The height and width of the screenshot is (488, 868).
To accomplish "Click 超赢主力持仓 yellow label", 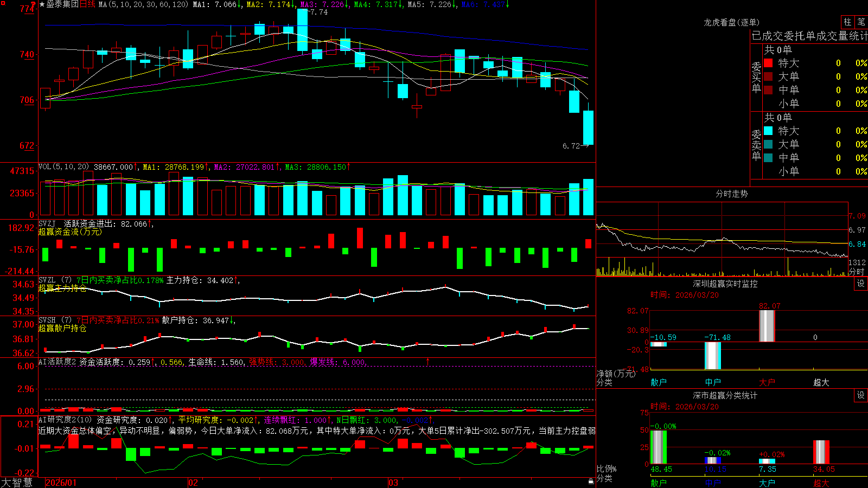I will [62, 288].
